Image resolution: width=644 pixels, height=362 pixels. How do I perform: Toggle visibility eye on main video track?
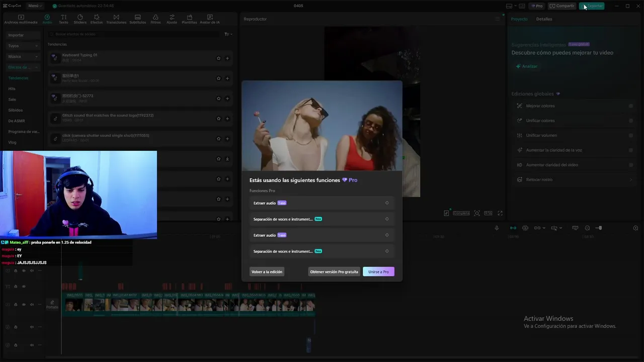[x=24, y=305]
